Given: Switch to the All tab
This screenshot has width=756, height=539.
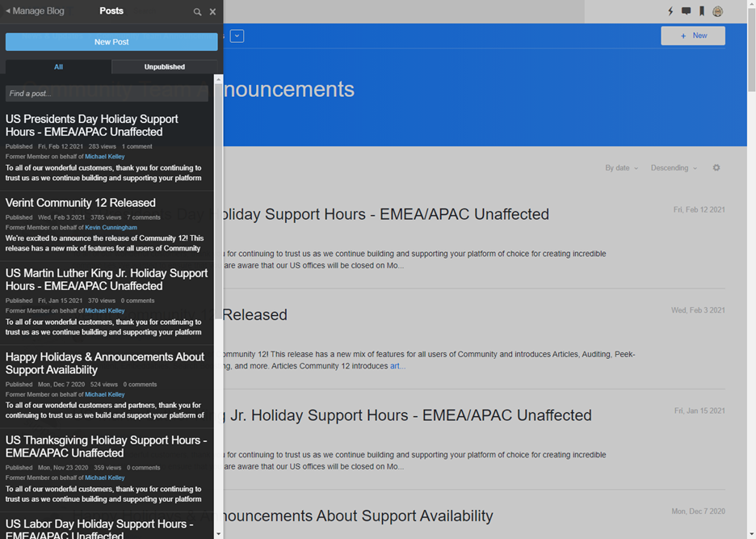Looking at the screenshot, I should (x=58, y=66).
